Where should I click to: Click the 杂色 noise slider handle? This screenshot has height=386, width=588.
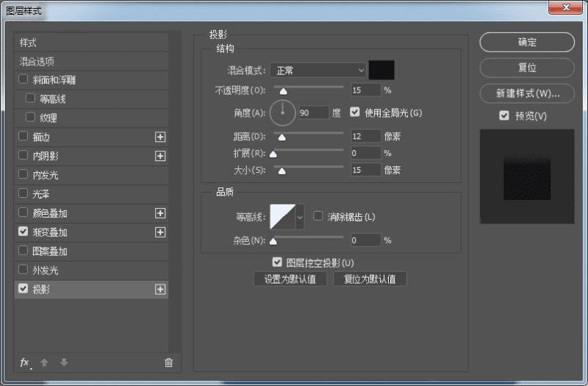pyautogui.click(x=273, y=241)
